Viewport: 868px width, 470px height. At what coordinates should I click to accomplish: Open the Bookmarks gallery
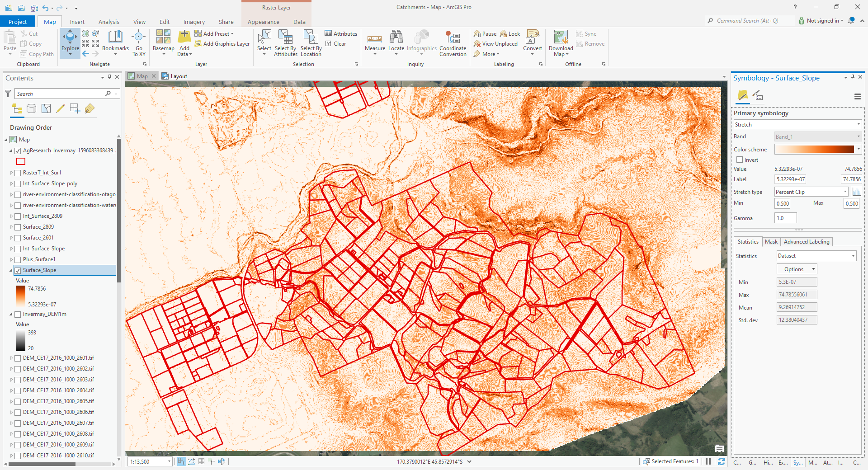click(x=115, y=43)
